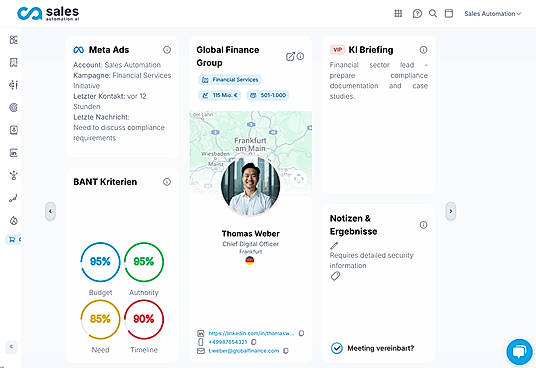Edit notes with the pencil icon
The width and height of the screenshot is (536, 368).
334,245
